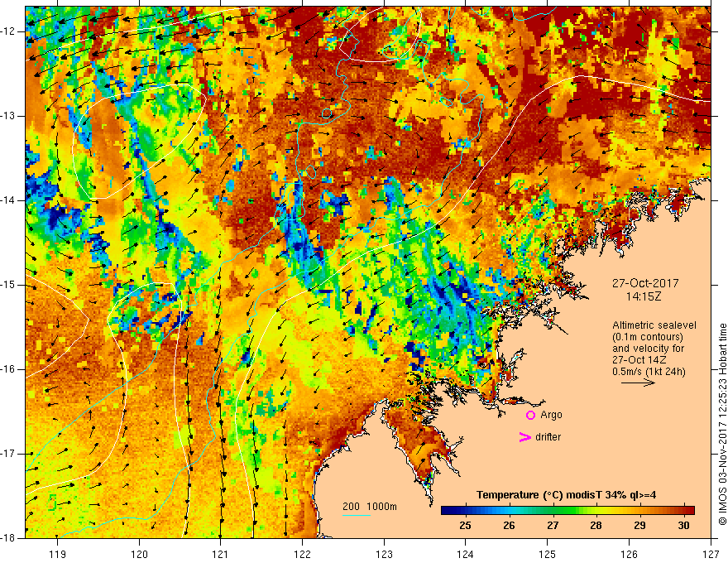Click the 'Temperature (°C) modisT 34% ql>=4' title
The image size is (728, 563).
click(567, 495)
